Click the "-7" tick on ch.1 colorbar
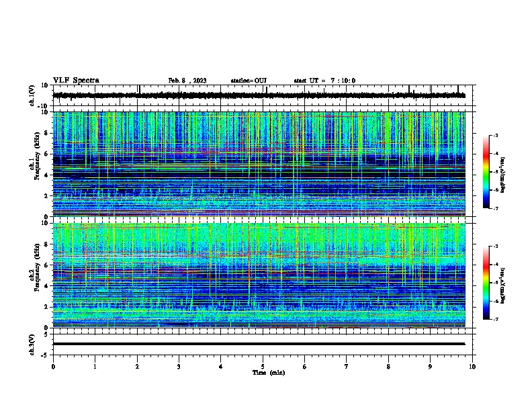This screenshot has width=532, height=411. pos(495,208)
